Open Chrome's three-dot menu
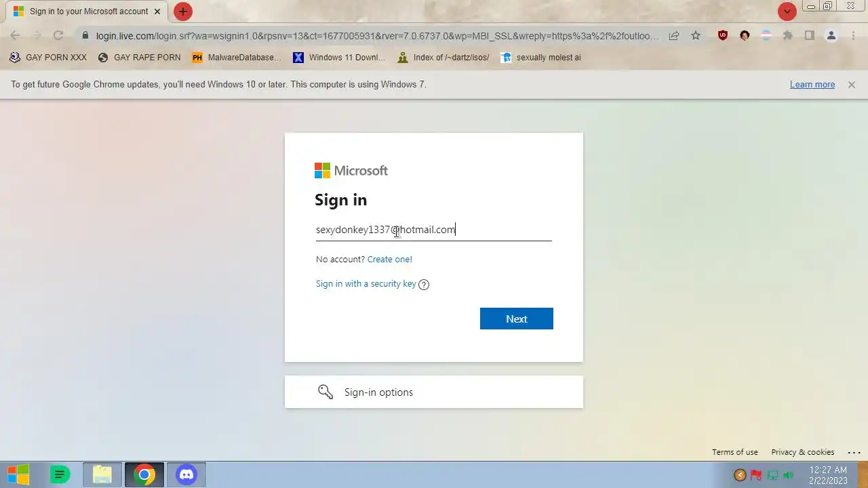 pyautogui.click(x=853, y=36)
